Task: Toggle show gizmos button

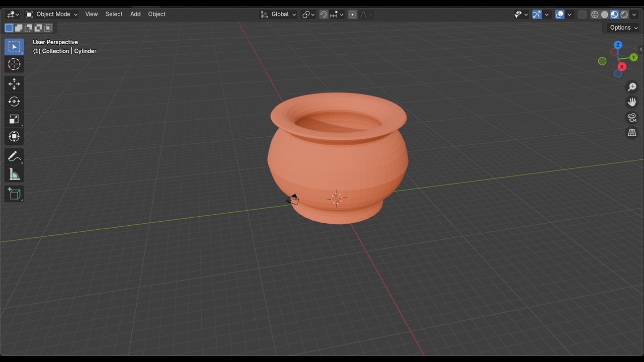Action: tap(537, 15)
